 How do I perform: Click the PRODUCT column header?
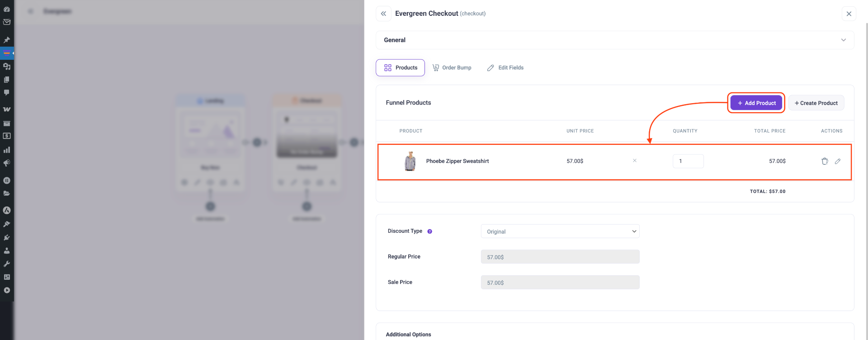[410, 131]
